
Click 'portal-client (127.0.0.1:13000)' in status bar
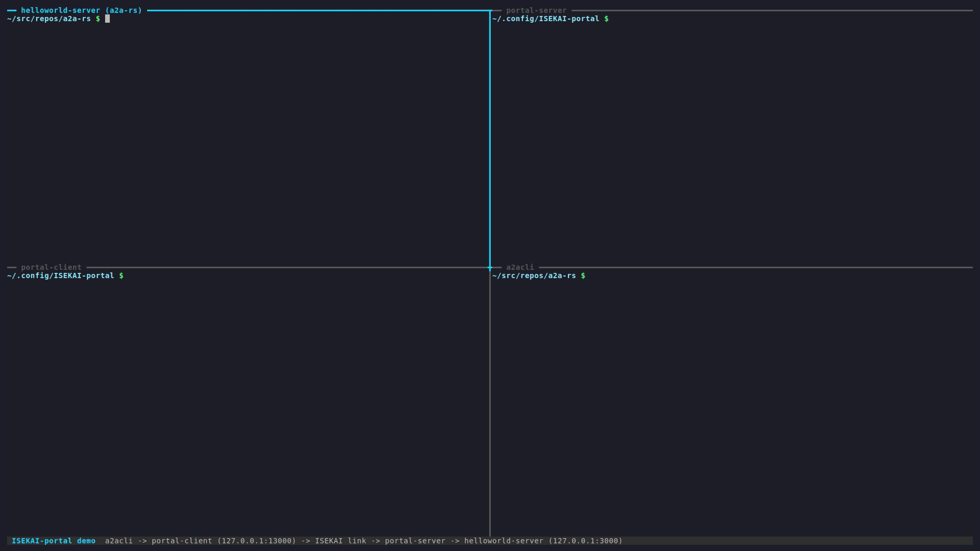(224, 541)
